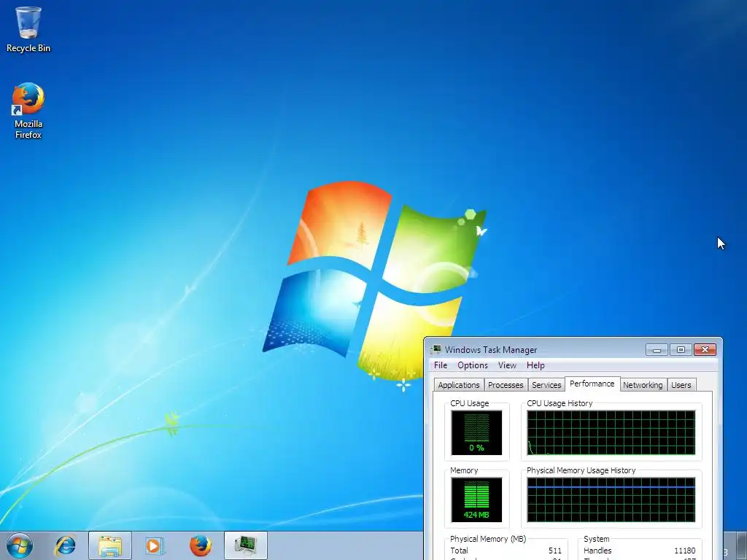Click the Windows Task Manager title text

[491, 350]
